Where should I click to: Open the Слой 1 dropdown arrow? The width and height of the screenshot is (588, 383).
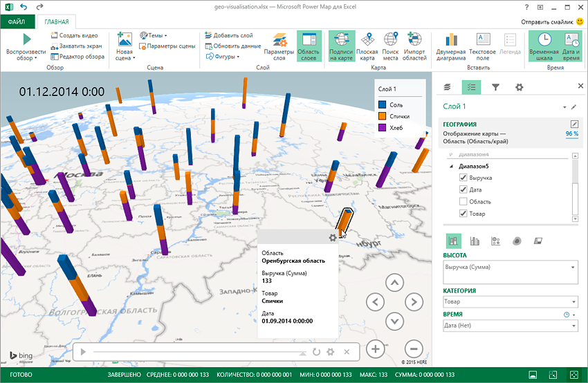[564, 107]
